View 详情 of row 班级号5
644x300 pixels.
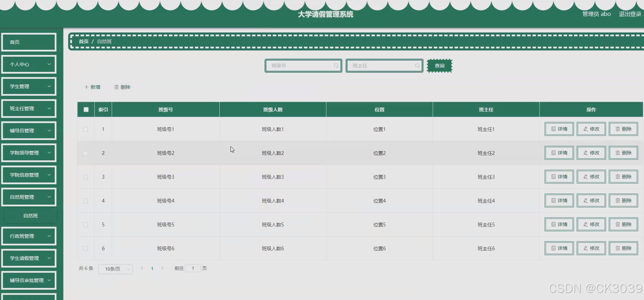[559, 224]
